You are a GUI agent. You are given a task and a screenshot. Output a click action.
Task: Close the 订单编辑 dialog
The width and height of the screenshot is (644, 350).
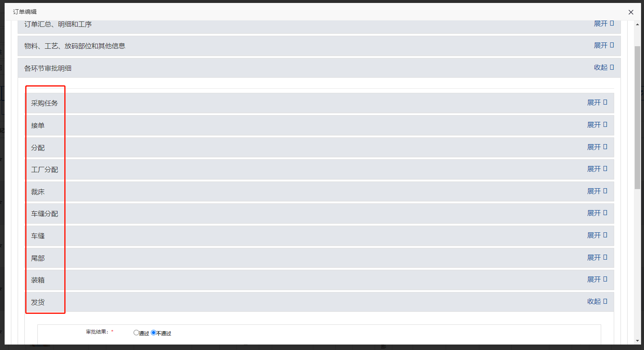pyautogui.click(x=631, y=12)
